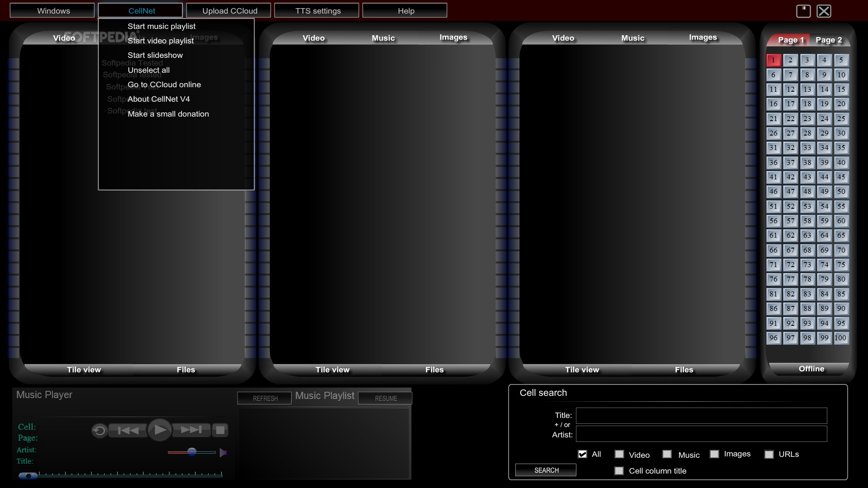Select cell number 13
The height and width of the screenshot is (488, 868).
(807, 89)
